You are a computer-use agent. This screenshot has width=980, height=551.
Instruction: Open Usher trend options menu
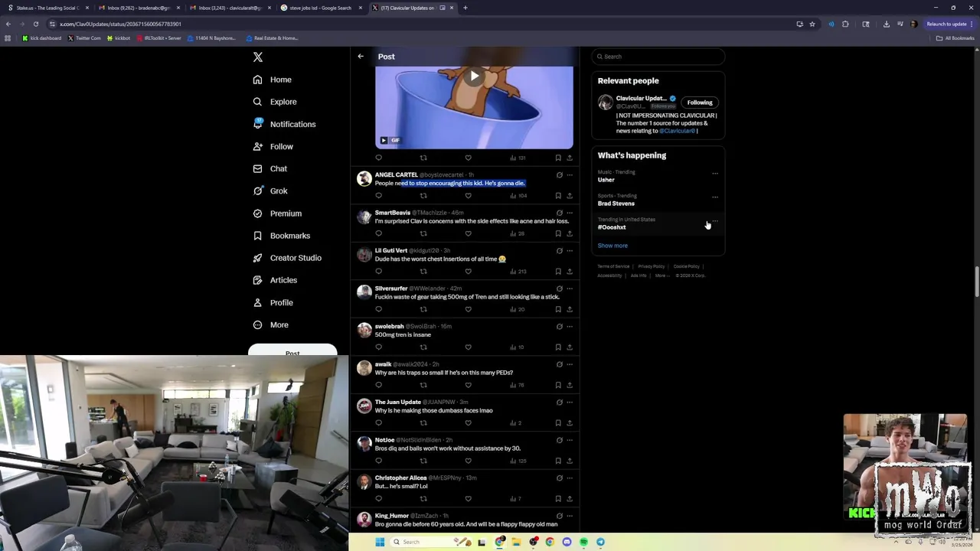coord(715,173)
